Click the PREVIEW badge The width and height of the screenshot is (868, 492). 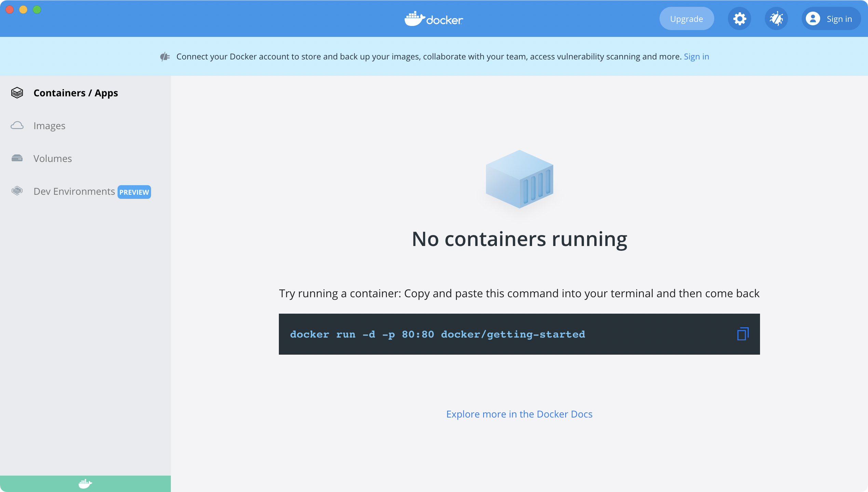click(x=134, y=192)
